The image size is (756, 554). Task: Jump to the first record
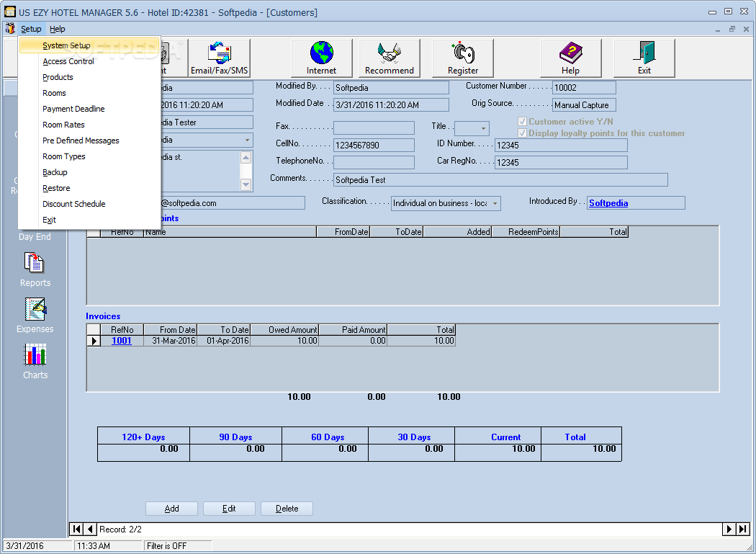click(x=76, y=530)
